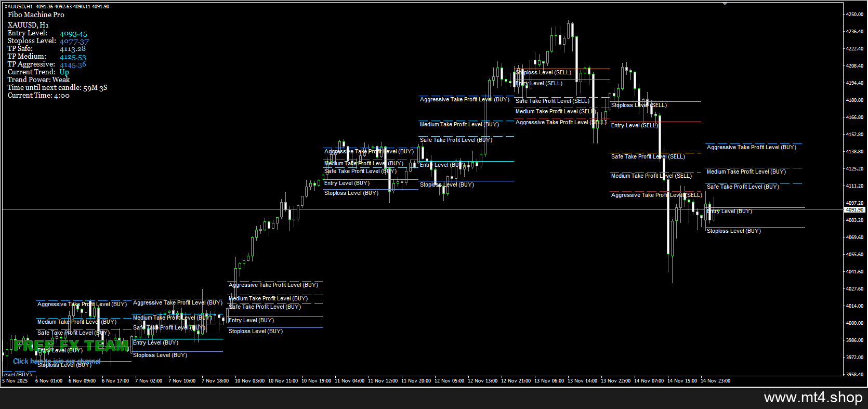868x409 pixels.
Task: Click the '6 Nov 09:00' time axis label
Action: 82,381
